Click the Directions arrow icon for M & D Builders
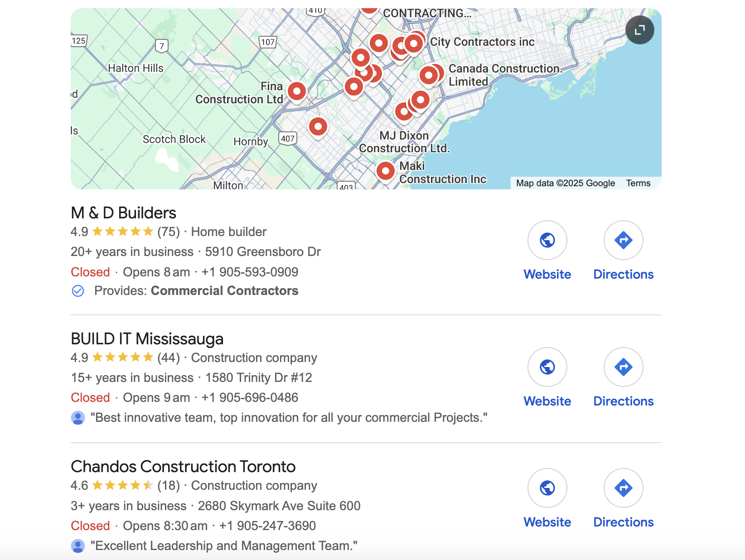Screen dimensions: 745x560 coord(623,240)
